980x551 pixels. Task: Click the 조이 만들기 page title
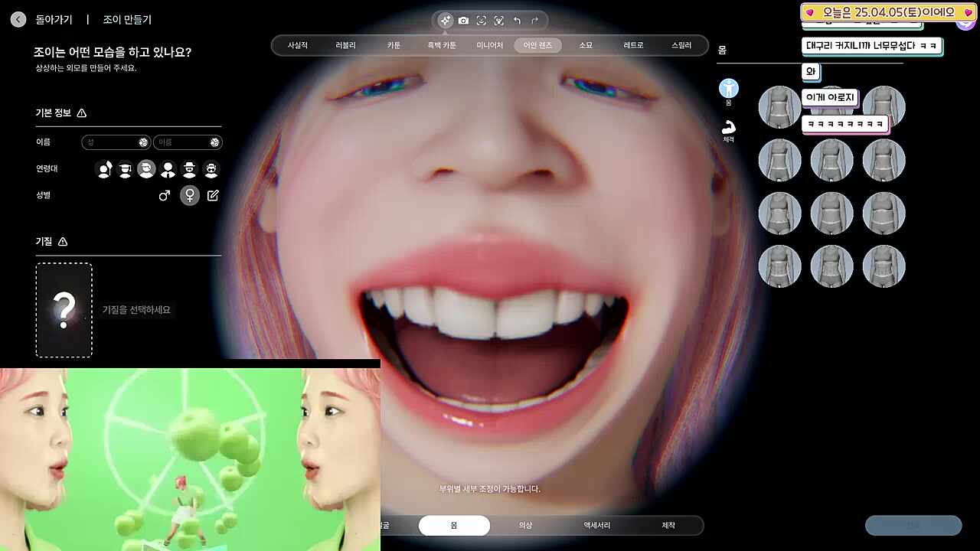127,20
